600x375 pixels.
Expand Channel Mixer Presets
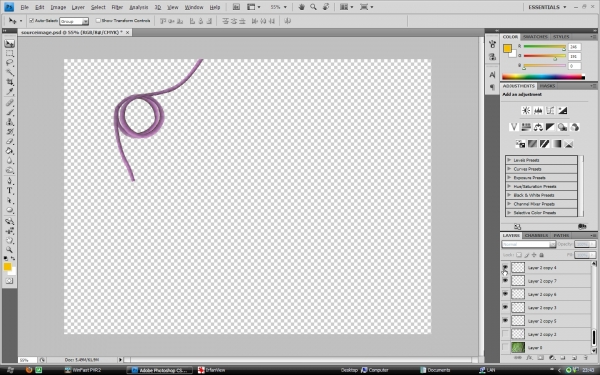509,204
